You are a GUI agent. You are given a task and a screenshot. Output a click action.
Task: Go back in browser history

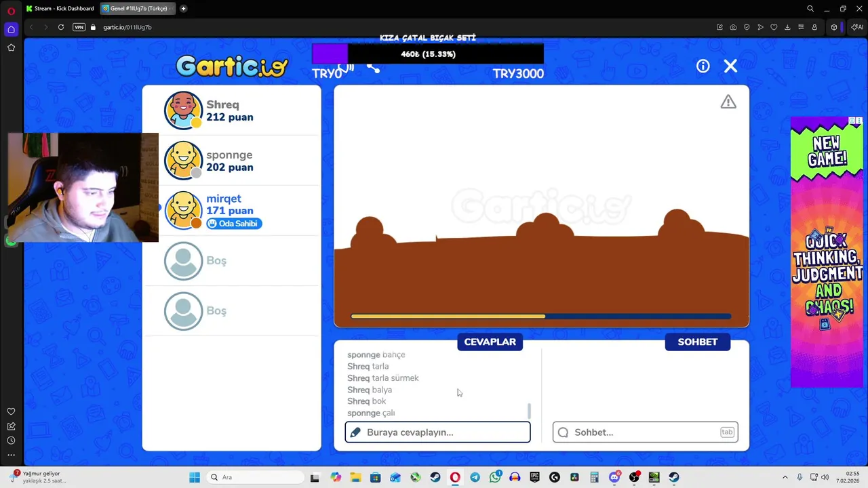coord(31,27)
